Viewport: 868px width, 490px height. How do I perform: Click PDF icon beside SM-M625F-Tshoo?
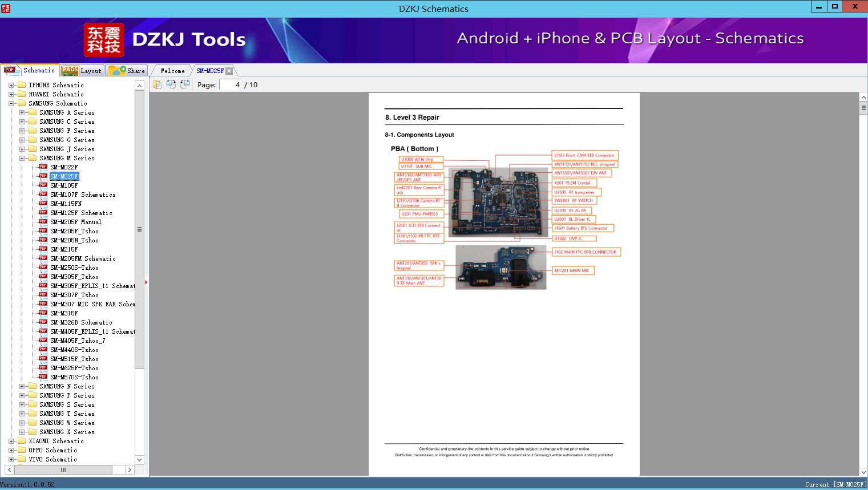pyautogui.click(x=43, y=367)
